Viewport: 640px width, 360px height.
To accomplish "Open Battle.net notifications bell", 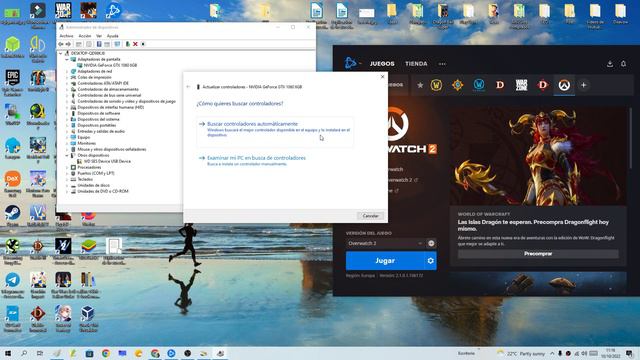I will 623,64.
